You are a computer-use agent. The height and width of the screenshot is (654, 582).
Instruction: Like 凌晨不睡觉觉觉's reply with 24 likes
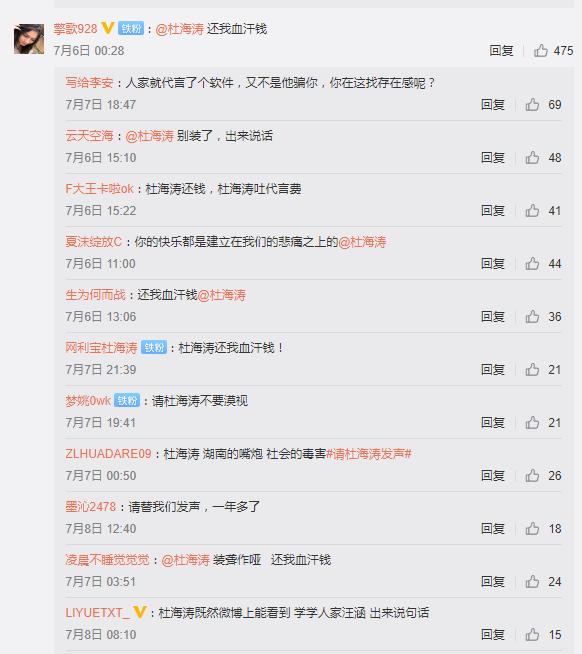532,581
